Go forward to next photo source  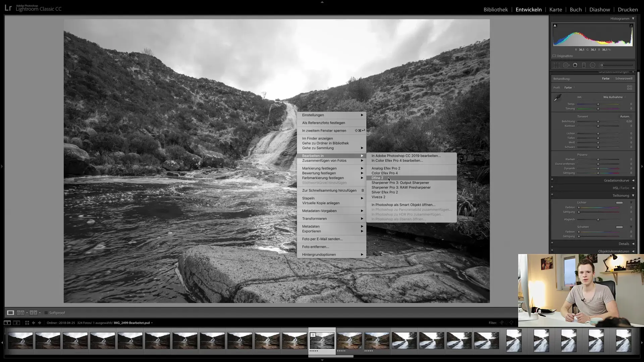coord(40,323)
